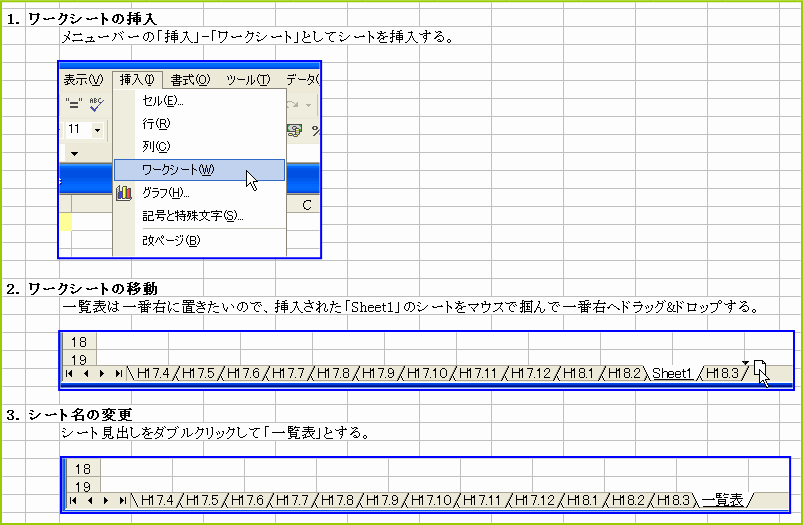The width and height of the screenshot is (803, 525).
Task: Choose 改ページ(B) menu entry
Action: coord(200,240)
